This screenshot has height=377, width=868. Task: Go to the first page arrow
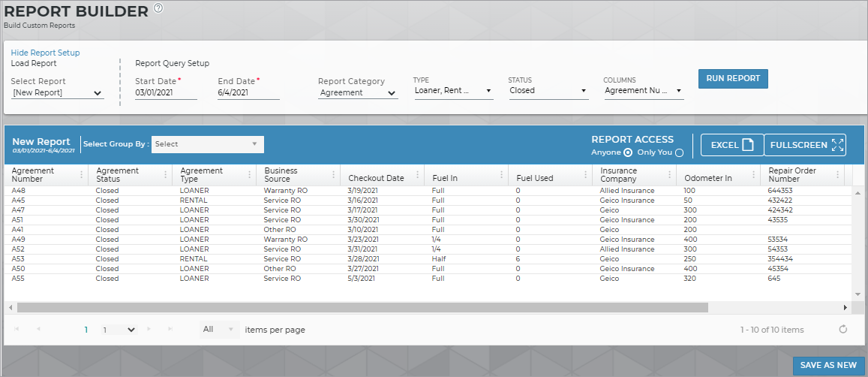click(x=17, y=330)
